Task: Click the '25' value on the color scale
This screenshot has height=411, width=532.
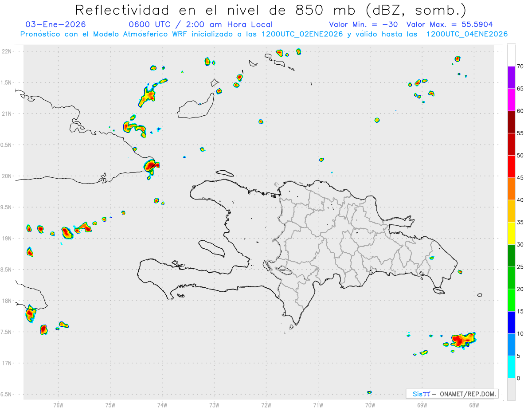Action: (x=520, y=266)
